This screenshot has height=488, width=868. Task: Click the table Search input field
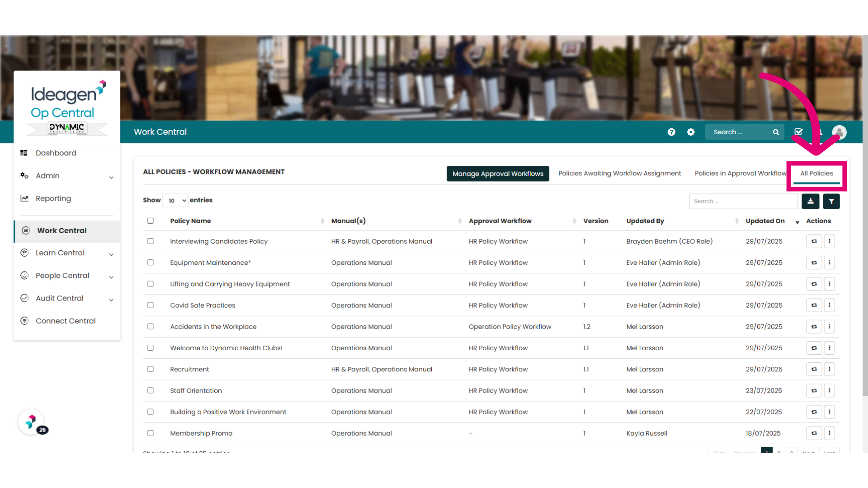click(743, 202)
